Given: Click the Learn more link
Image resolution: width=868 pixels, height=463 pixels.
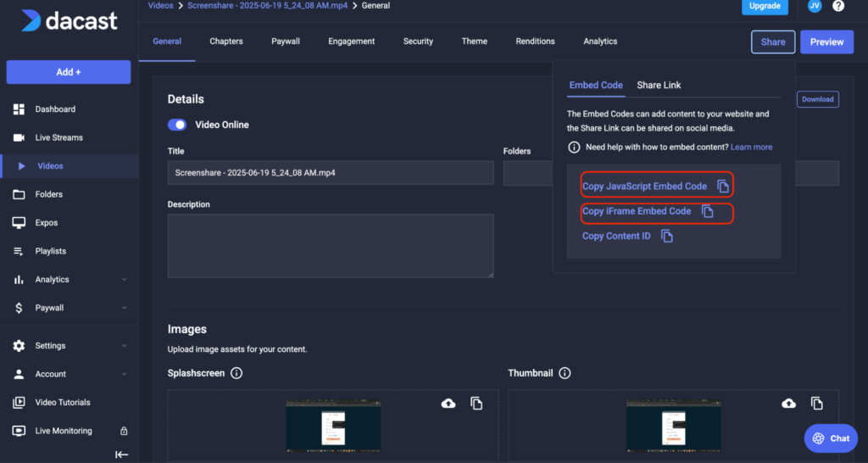Looking at the screenshot, I should click(751, 147).
